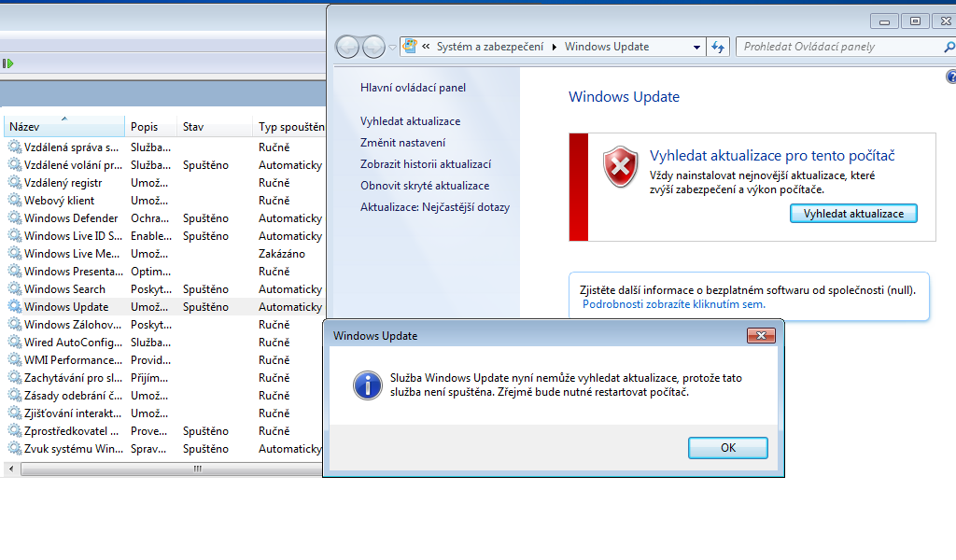Click the green restart service icon in the toolbar
This screenshot has height=560, width=956.
point(7,63)
